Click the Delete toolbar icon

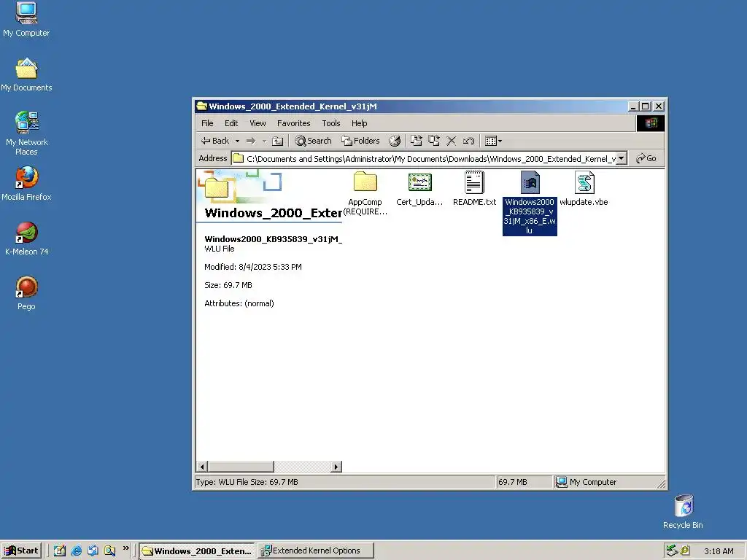tap(451, 141)
